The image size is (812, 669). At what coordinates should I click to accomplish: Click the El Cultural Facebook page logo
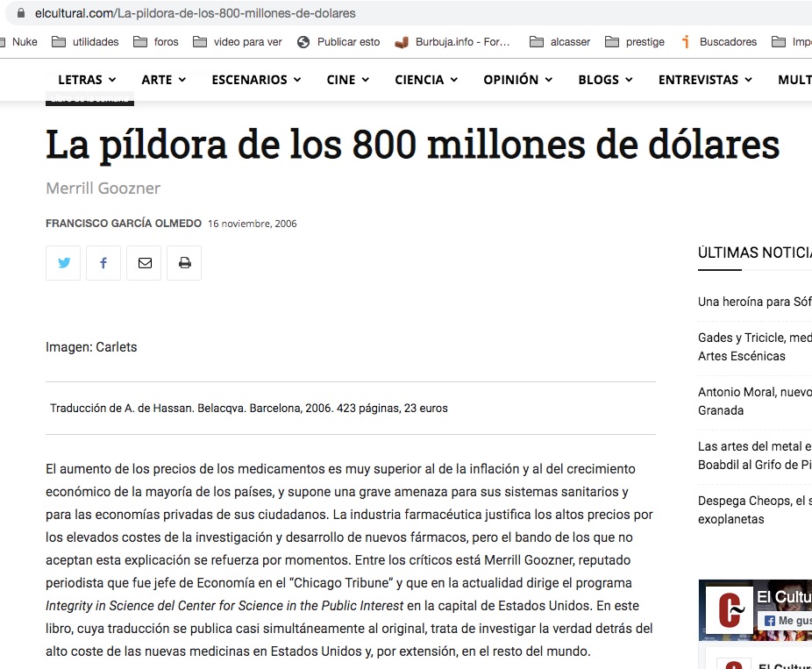pyautogui.click(x=729, y=609)
